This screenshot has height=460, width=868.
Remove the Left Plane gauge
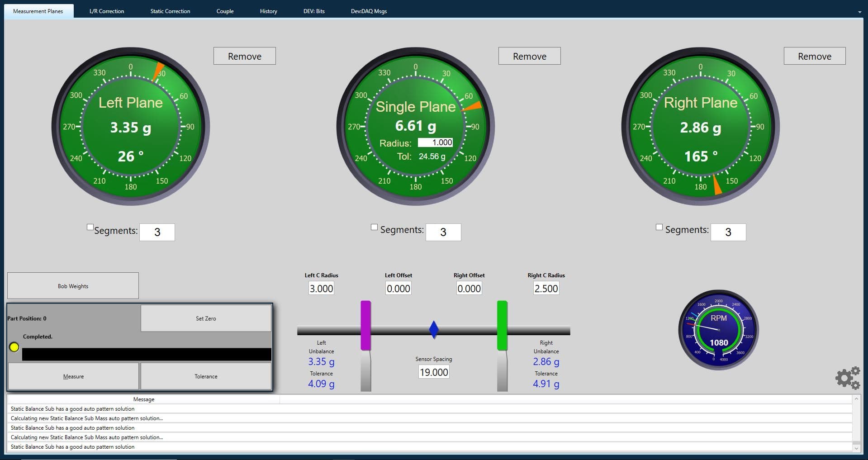(244, 56)
